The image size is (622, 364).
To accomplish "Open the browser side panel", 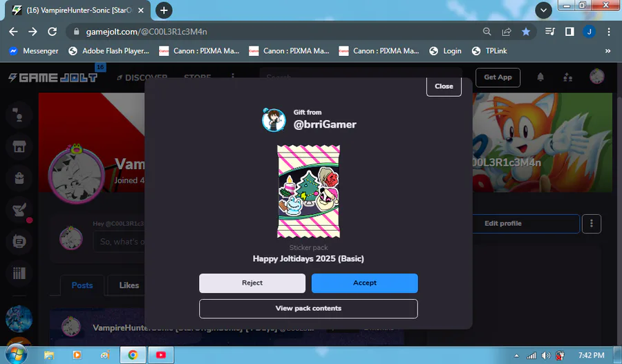I will tap(569, 32).
